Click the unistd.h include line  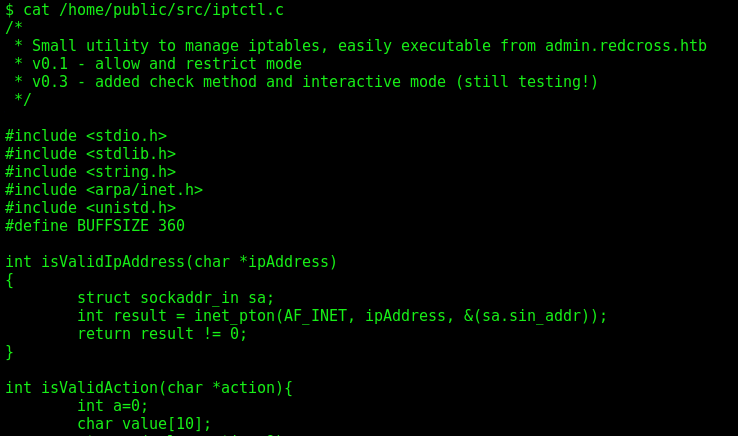click(x=90, y=208)
